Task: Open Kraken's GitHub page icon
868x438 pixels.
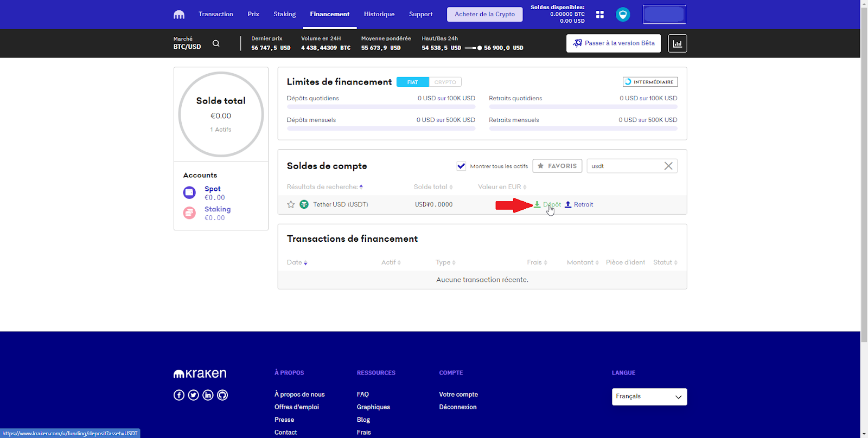Action: click(222, 395)
